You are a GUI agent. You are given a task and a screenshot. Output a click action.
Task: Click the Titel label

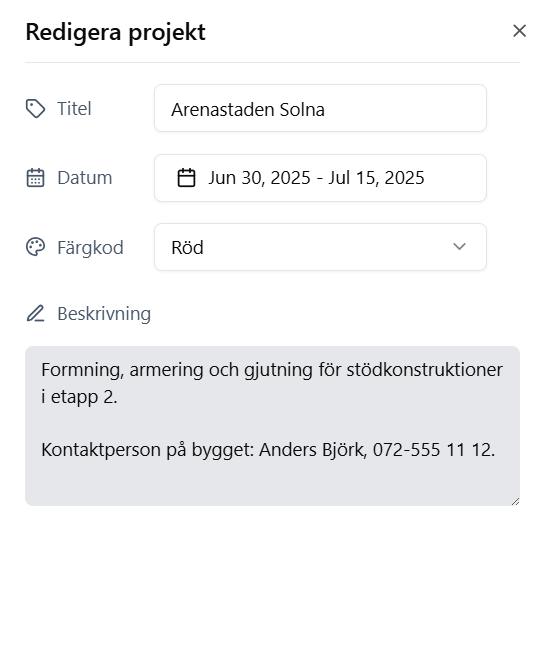(74, 109)
